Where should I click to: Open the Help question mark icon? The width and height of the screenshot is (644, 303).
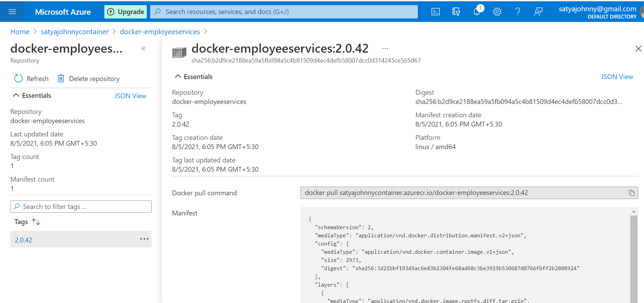pyautogui.click(x=517, y=12)
